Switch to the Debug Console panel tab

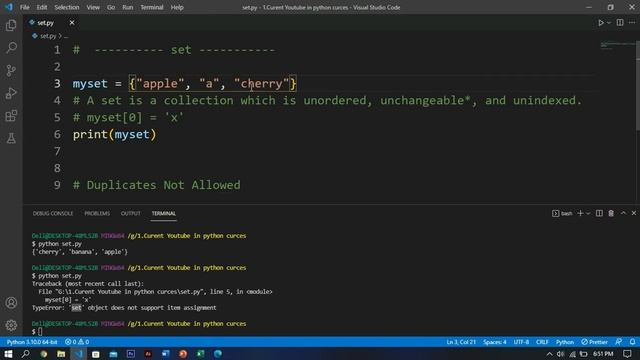click(53, 213)
